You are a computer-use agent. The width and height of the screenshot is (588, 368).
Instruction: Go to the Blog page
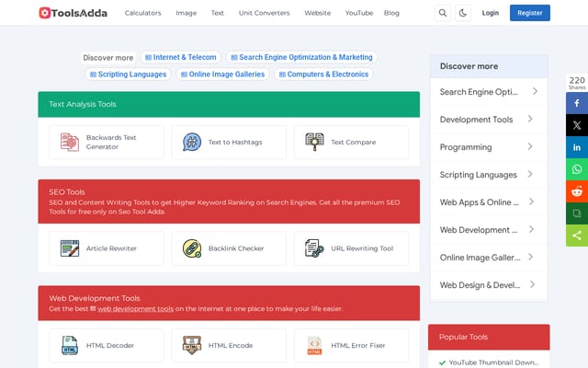[x=391, y=13]
